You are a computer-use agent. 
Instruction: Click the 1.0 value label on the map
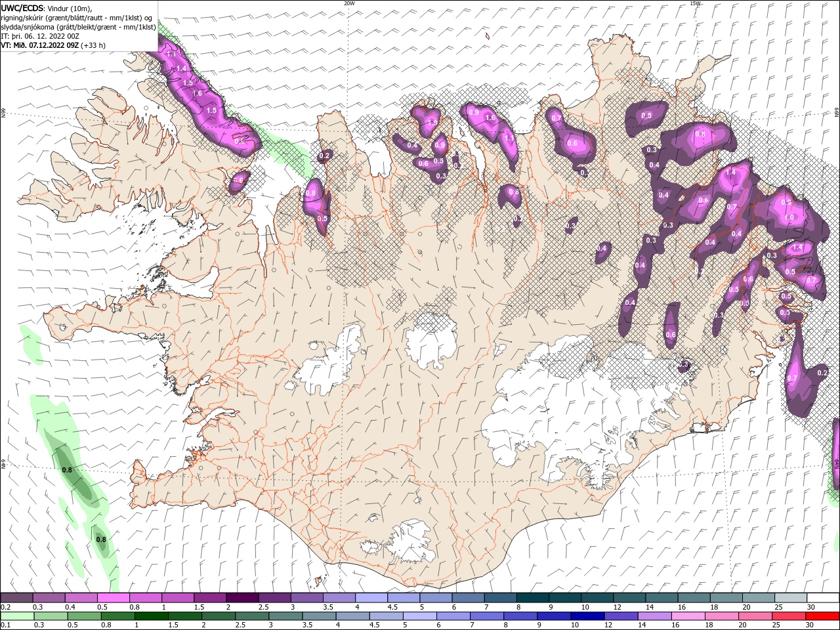click(789, 218)
